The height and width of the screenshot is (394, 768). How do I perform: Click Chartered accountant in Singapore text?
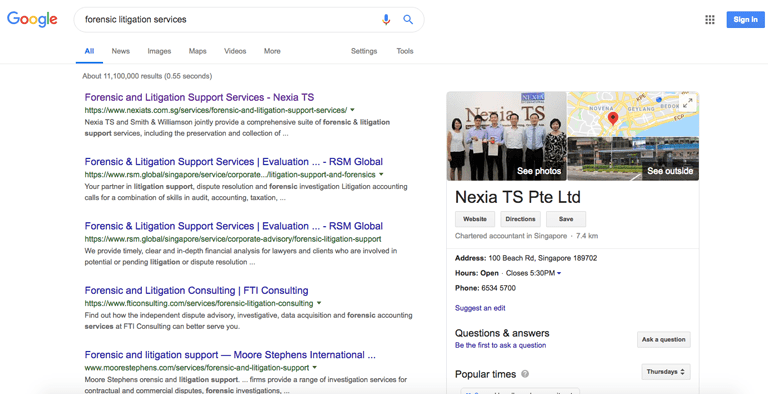tap(511, 236)
